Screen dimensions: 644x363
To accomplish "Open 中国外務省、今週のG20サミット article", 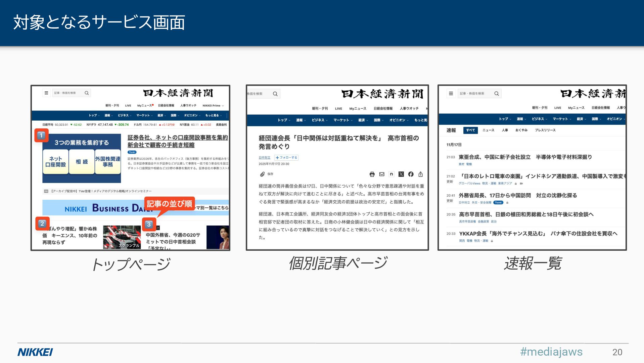I will click(x=173, y=241).
